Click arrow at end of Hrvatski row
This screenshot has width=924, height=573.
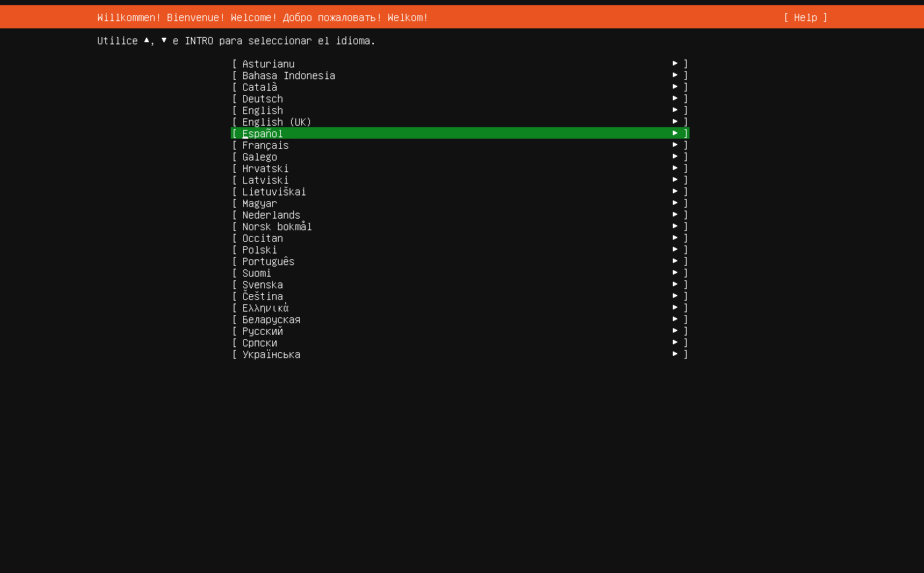click(675, 168)
